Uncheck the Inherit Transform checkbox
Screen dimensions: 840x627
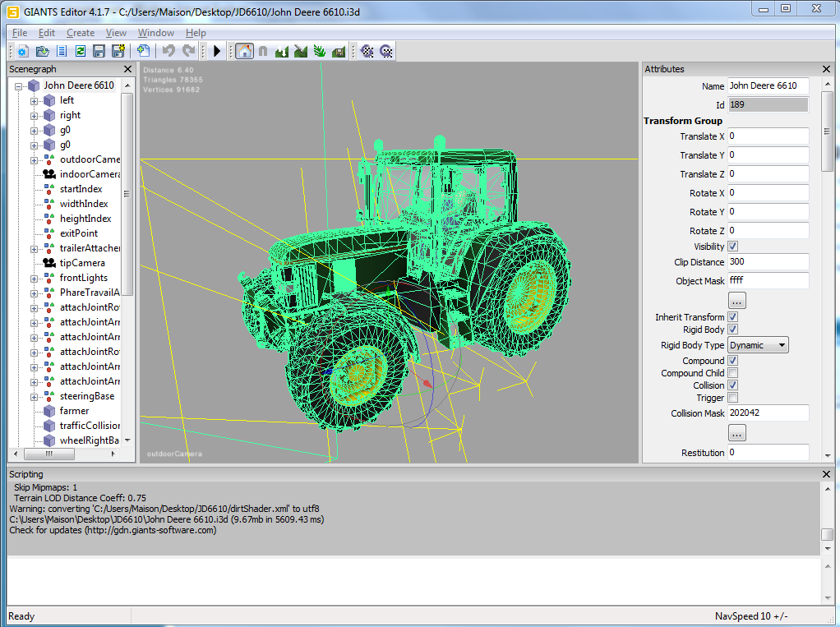(733, 317)
